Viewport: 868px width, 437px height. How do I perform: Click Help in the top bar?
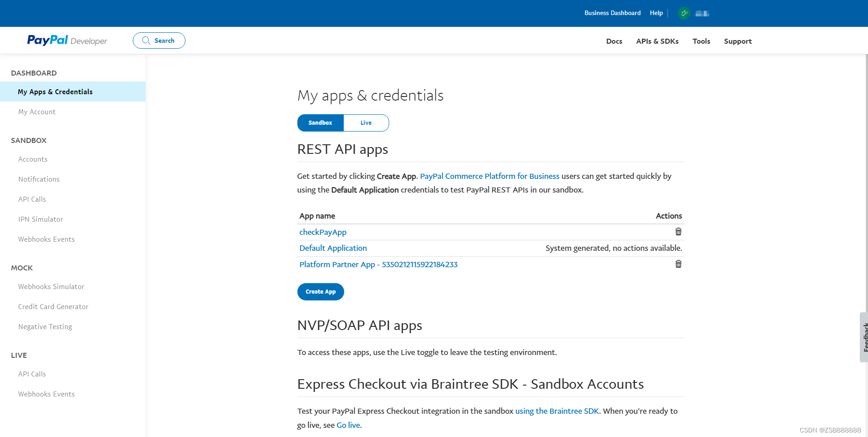656,13
